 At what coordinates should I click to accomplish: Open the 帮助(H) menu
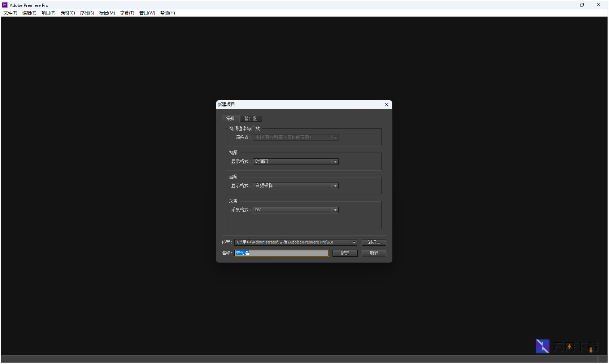coord(168,13)
